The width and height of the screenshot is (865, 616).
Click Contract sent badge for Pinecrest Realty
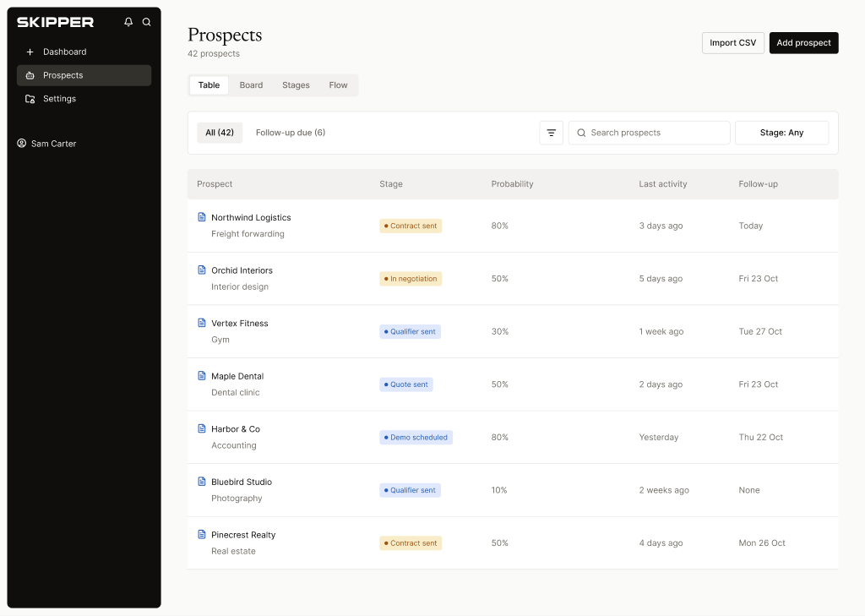[411, 543]
